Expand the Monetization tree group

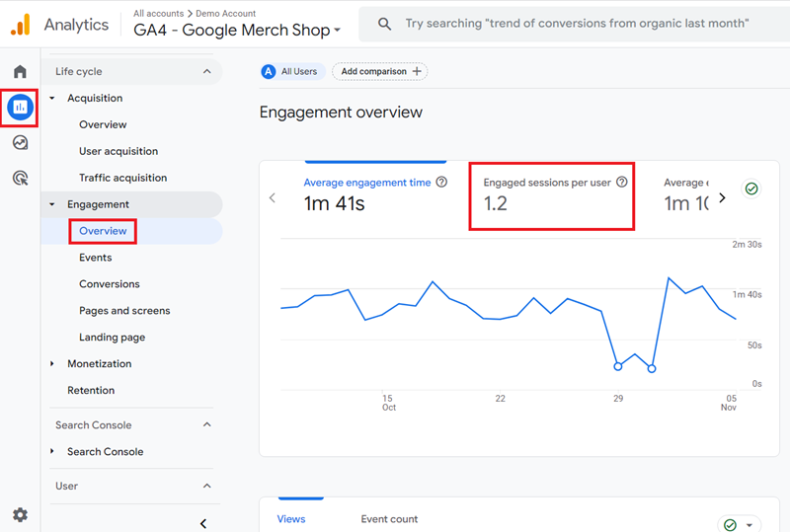(x=52, y=364)
